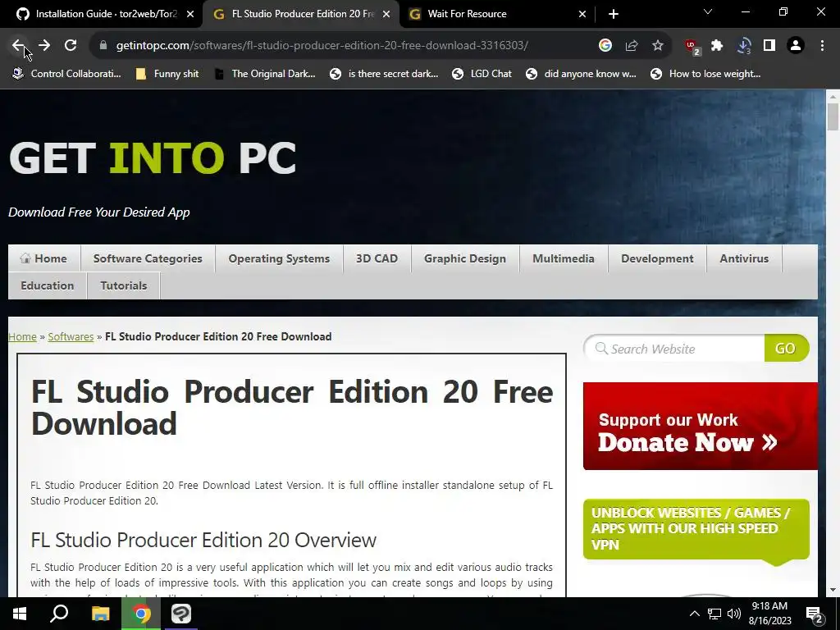The image size is (840, 630).
Task: Open the Unblock Websites VPN banner
Action: [x=696, y=529]
